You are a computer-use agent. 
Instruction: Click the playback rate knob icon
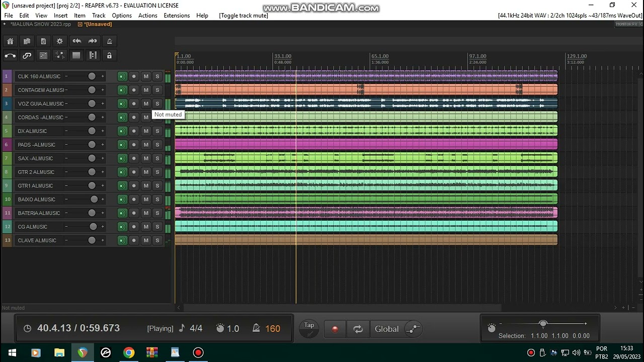(220, 328)
